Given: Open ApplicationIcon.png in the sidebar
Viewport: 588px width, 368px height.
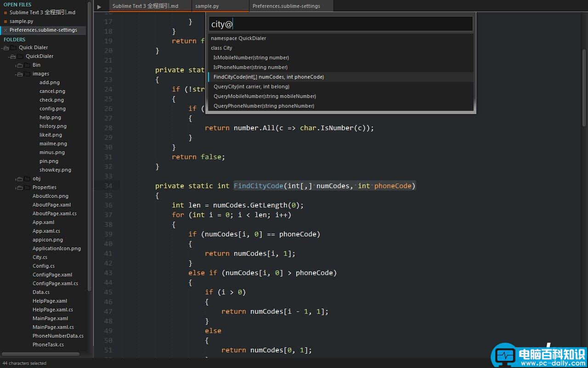Looking at the screenshot, I should click(57, 249).
